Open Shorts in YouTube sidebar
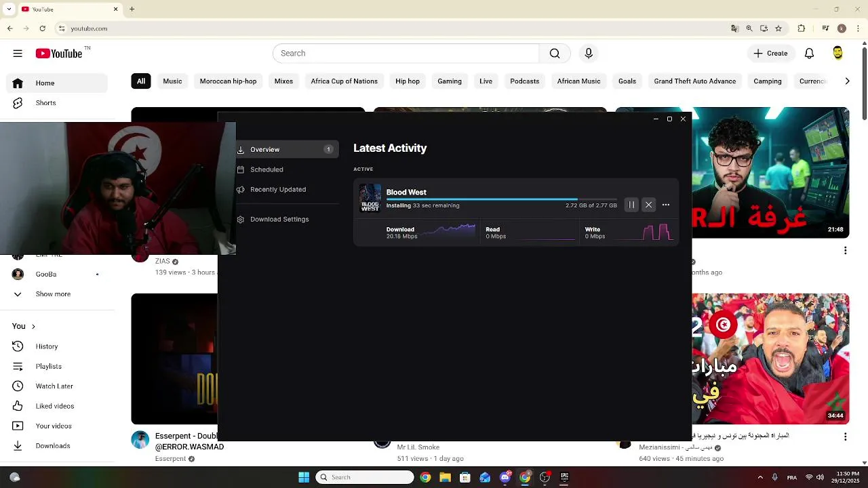868x488 pixels. point(57,103)
